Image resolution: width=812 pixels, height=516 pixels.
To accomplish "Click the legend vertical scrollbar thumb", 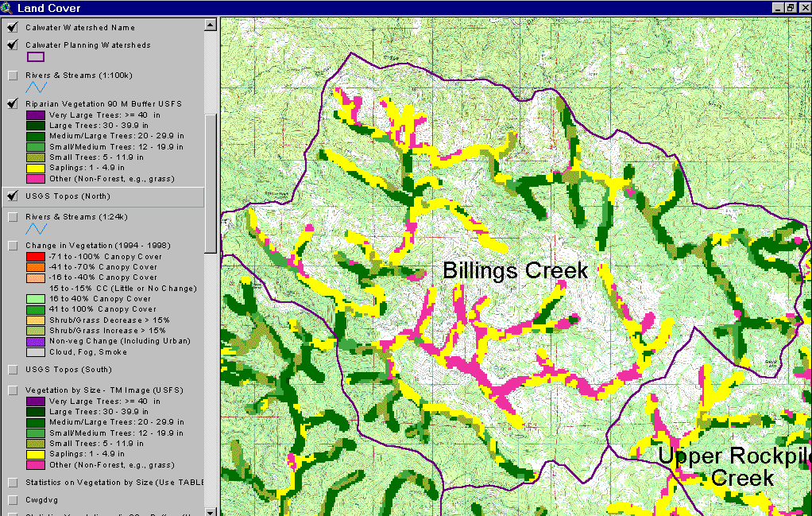I will click(211, 184).
